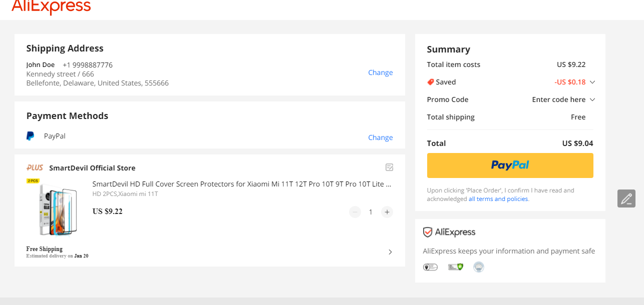This screenshot has height=305, width=644.
Task: Click the John Doe recipient name
Action: (x=41, y=65)
